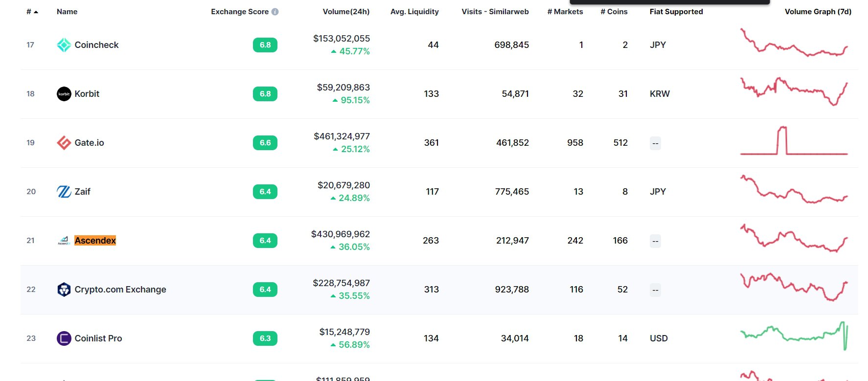Click Crypto.com visits value 923,788

pos(512,290)
